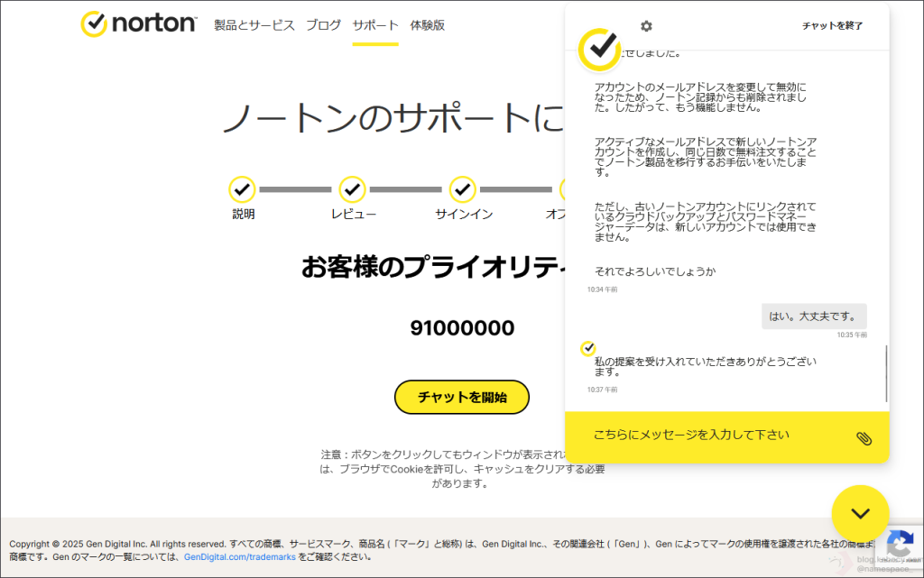Screen dimensions: 924x578
Task: Select the サインイン step checkmark circle
Action: pyautogui.click(x=463, y=189)
